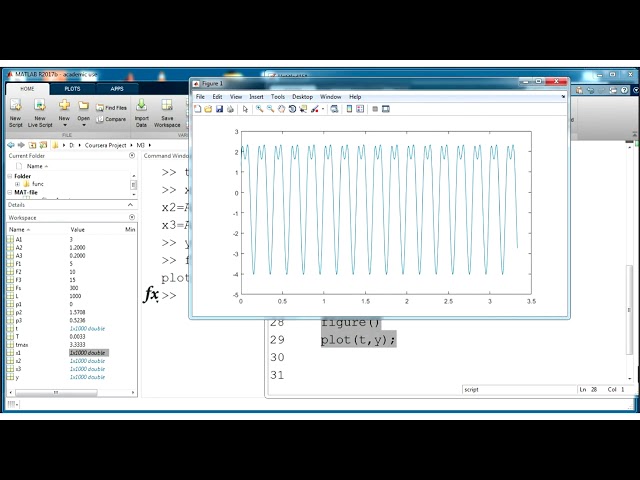Open the Edit menu in Figure 1
Screen dimensions: 640x480
pyautogui.click(x=217, y=97)
